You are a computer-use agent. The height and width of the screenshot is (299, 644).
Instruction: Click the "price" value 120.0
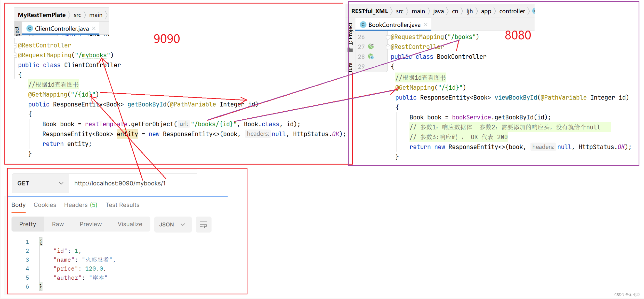(94, 269)
